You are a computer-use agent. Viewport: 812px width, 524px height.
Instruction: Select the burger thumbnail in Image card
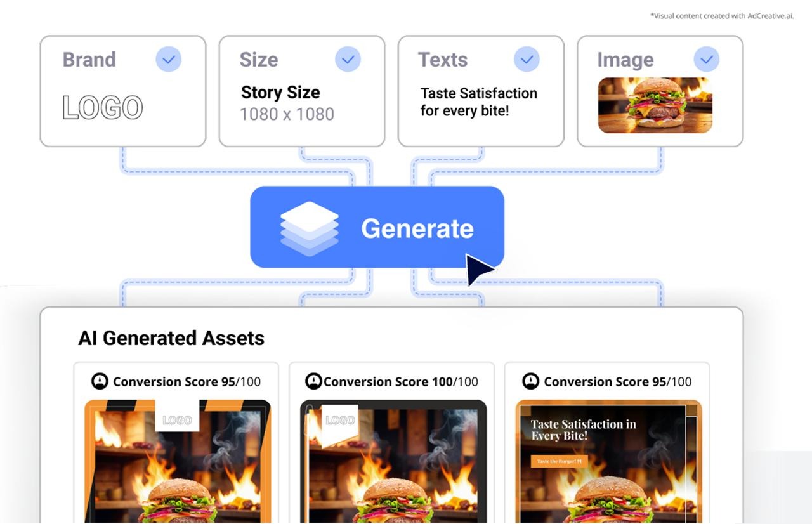[x=655, y=105]
